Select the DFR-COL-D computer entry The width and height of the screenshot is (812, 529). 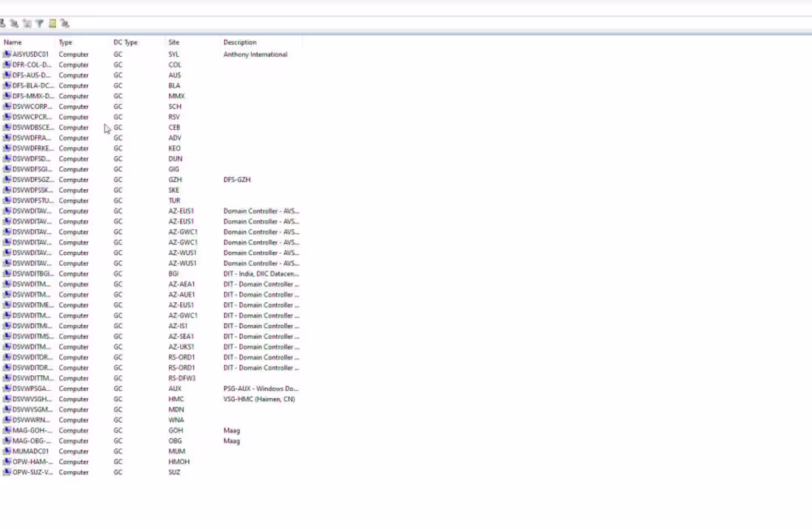coord(30,64)
